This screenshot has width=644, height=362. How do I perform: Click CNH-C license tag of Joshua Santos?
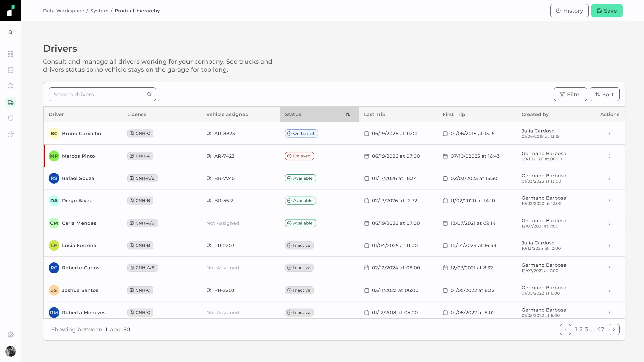pos(140,290)
